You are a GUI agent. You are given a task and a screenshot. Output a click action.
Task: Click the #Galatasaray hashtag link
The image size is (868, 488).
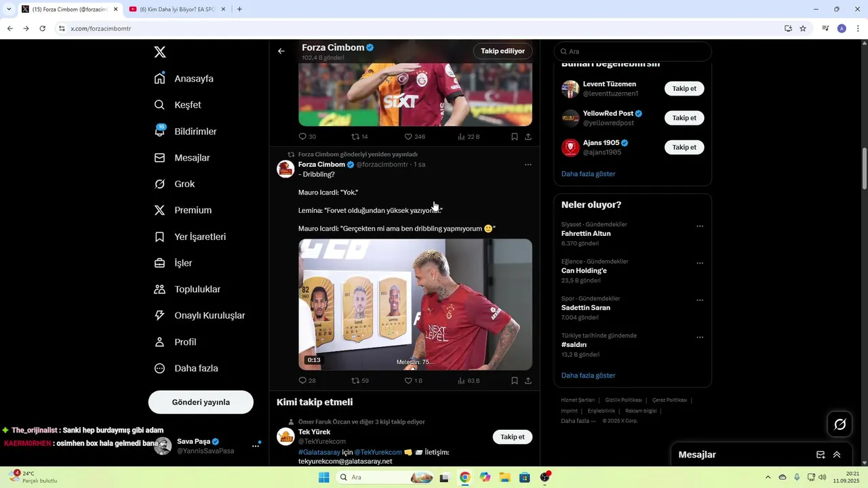pos(319,453)
